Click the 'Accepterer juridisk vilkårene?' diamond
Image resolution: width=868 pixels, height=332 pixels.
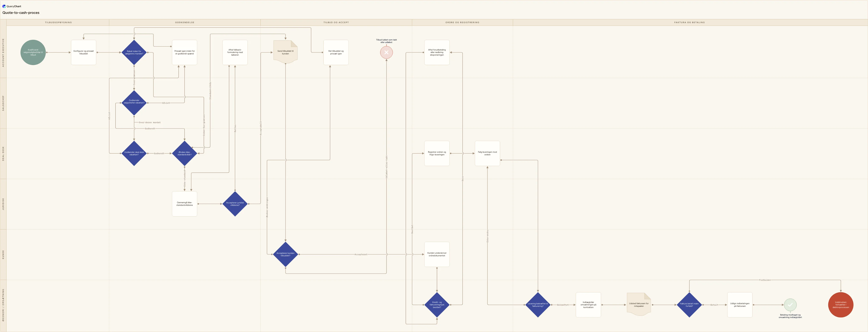click(235, 204)
